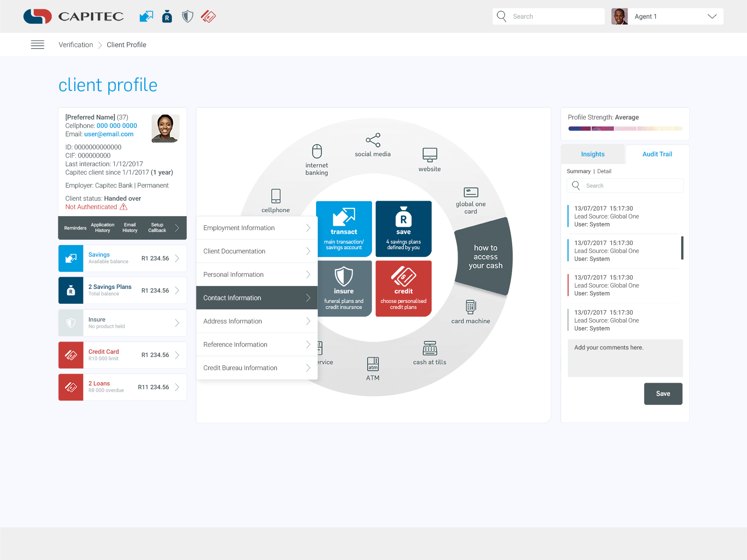Expand Credit Card row chevron
Viewport: 747px width, 560px height.
[177, 355]
